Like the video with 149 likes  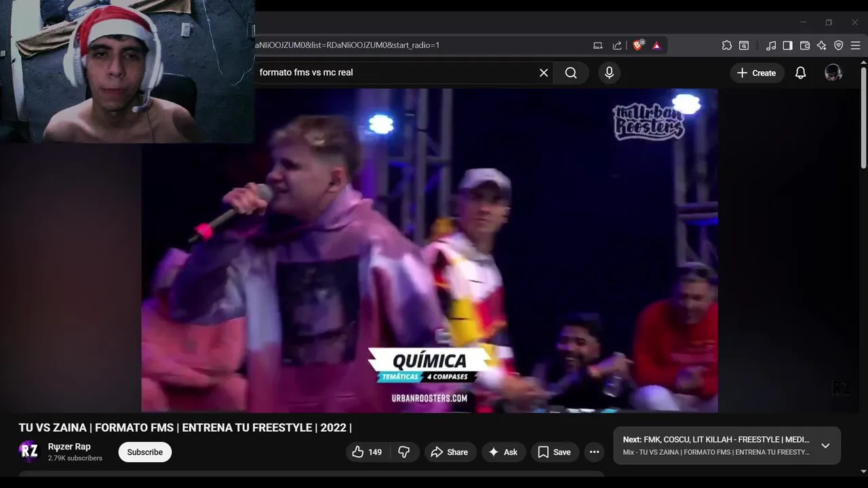coord(367,452)
